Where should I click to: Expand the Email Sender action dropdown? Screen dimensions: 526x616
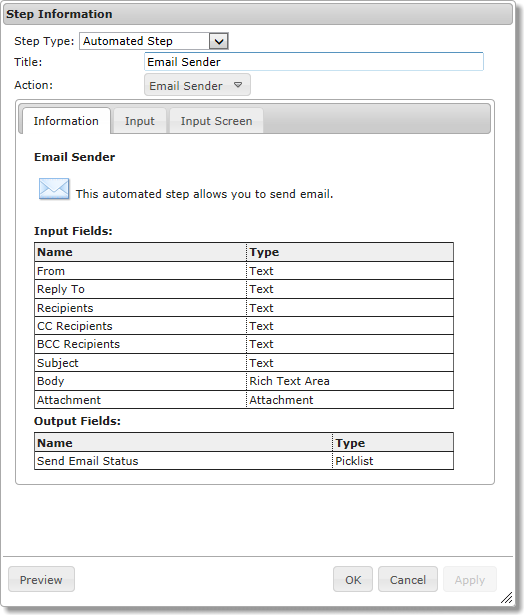[x=197, y=85]
